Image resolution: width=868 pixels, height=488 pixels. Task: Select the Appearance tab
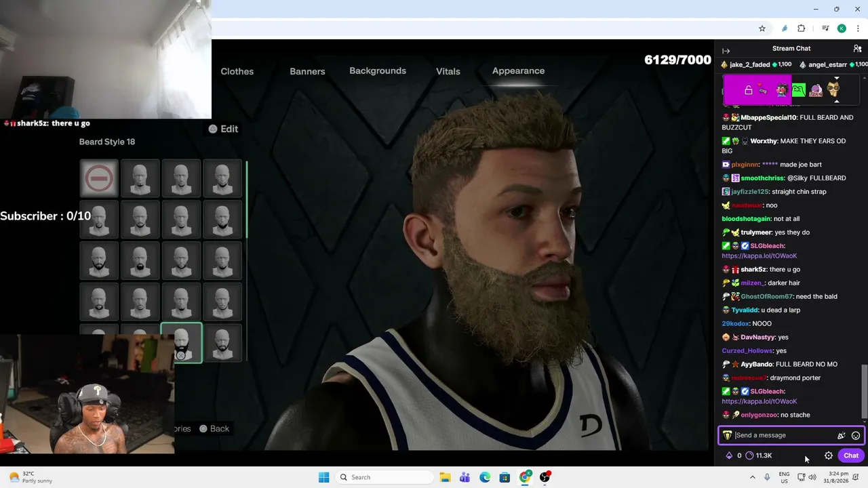click(x=519, y=70)
